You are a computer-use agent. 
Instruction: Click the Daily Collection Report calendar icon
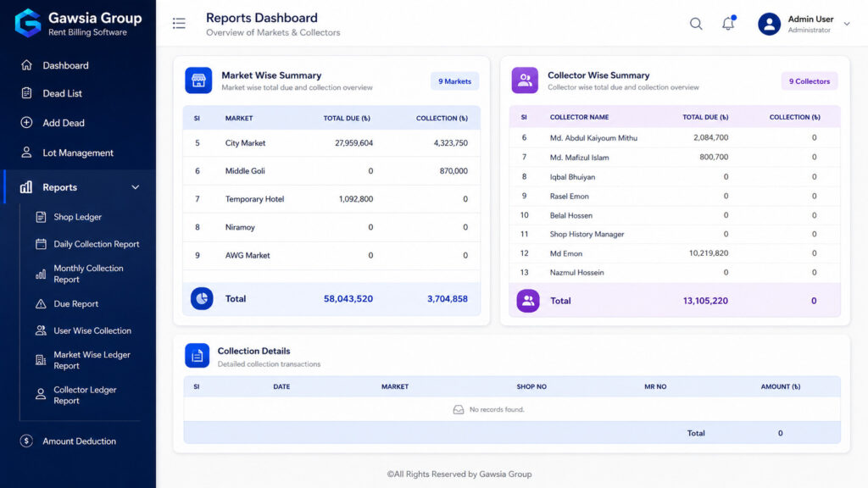(x=41, y=244)
